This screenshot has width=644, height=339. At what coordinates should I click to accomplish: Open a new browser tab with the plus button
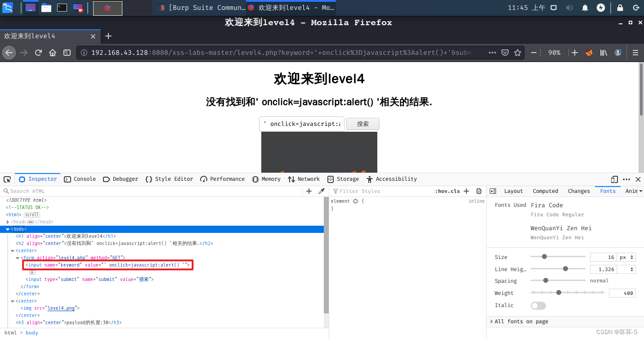pyautogui.click(x=108, y=36)
